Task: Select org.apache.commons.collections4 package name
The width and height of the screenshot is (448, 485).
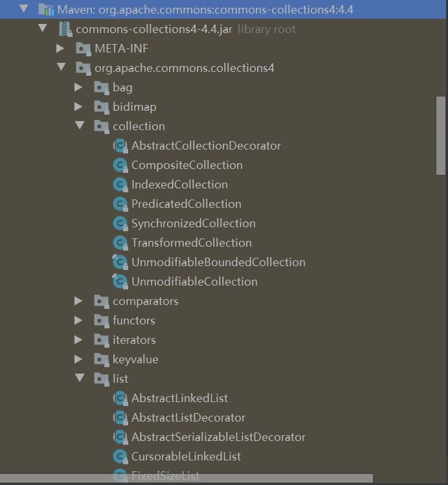Action: tap(185, 69)
